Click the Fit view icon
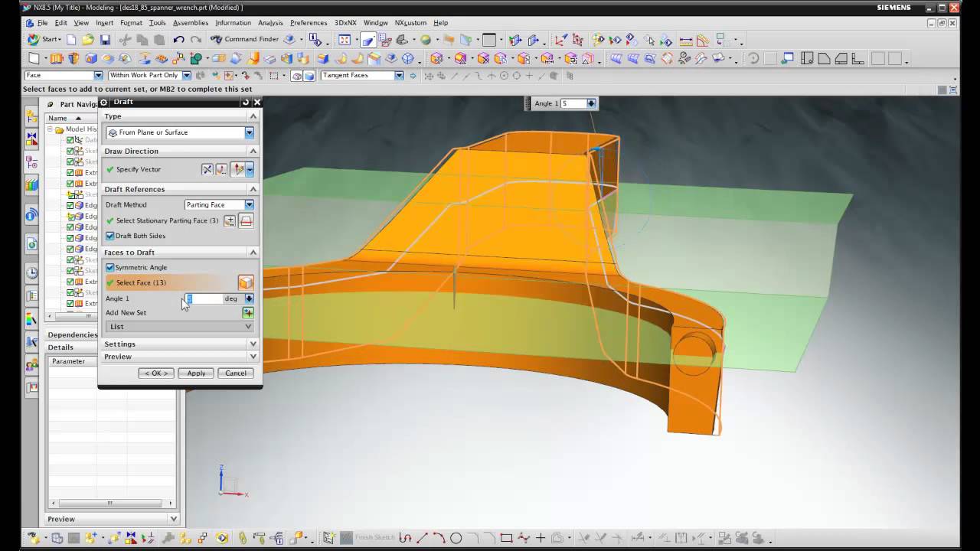This screenshot has height=551, width=980. 345,40
